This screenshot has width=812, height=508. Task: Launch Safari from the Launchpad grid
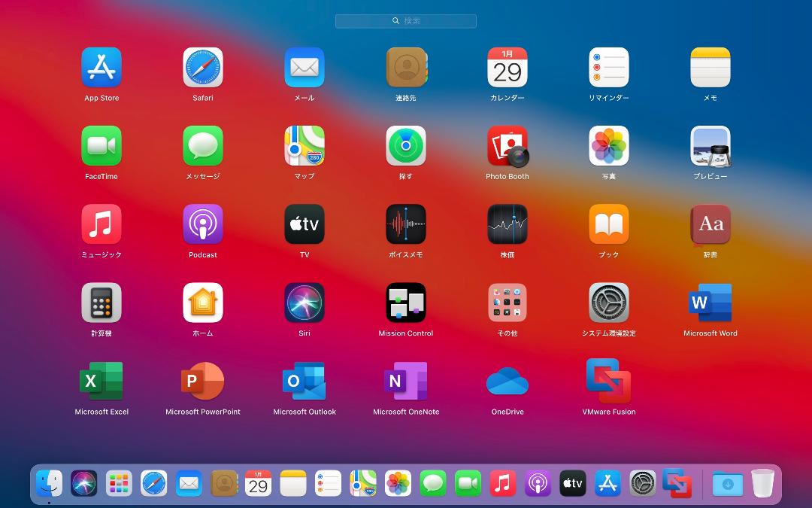tap(203, 68)
